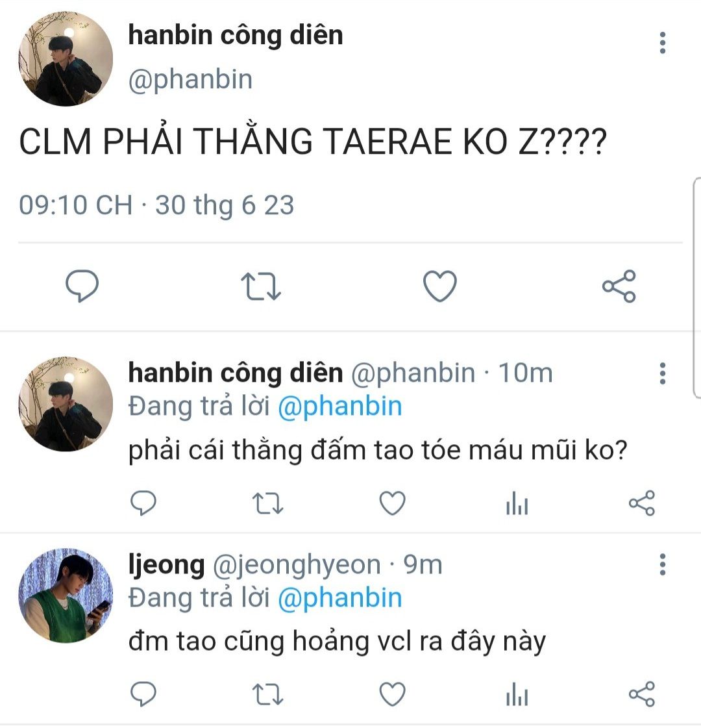View analytics of ljeong's reply

pyautogui.click(x=517, y=695)
